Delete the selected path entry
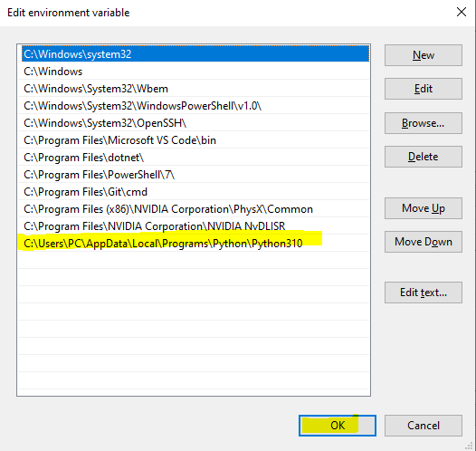This screenshot has height=451, width=476. point(424,157)
